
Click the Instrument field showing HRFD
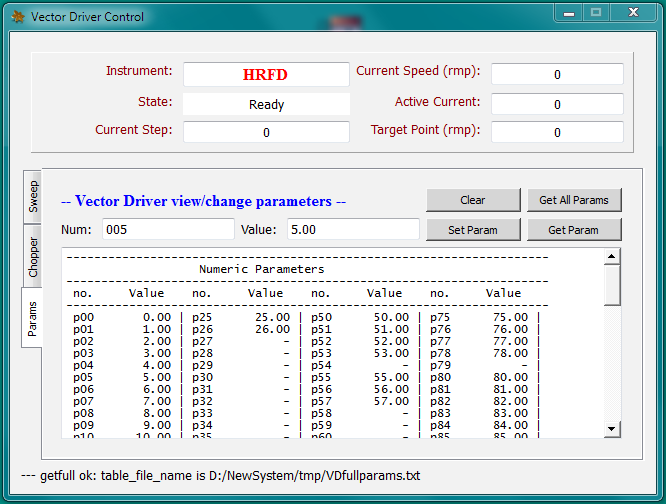[x=266, y=74]
